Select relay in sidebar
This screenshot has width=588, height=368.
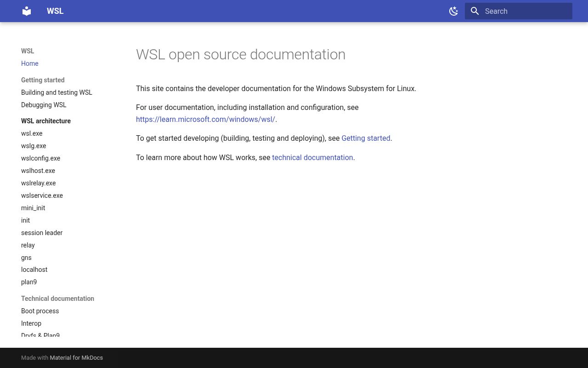pos(28,245)
